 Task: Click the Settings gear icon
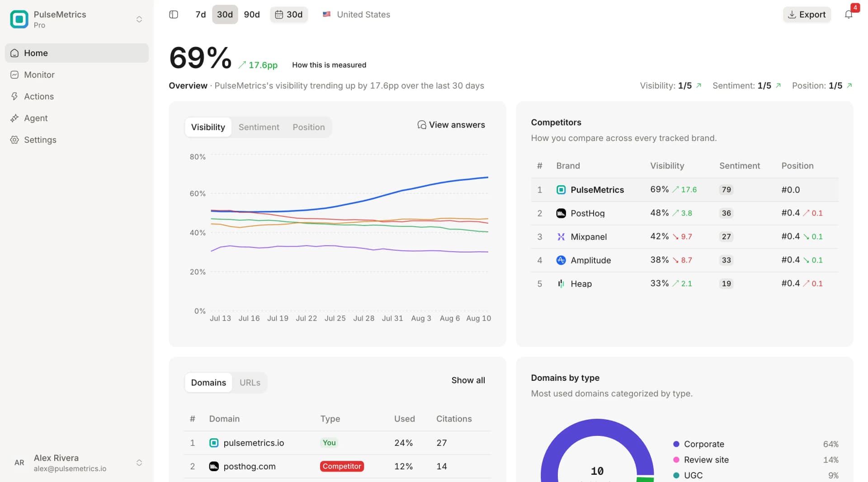coord(14,140)
